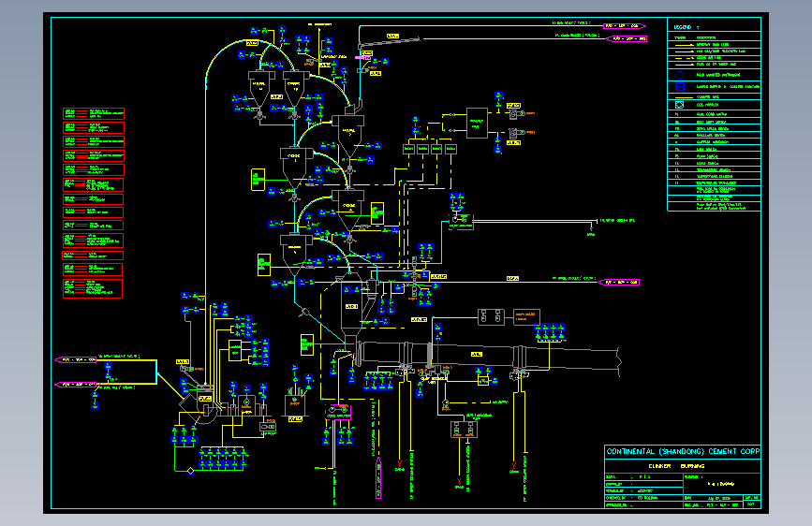The width and height of the screenshot is (812, 526).
Task: Select the uppermost magenta off-page arrow connector
Action: click(x=625, y=25)
